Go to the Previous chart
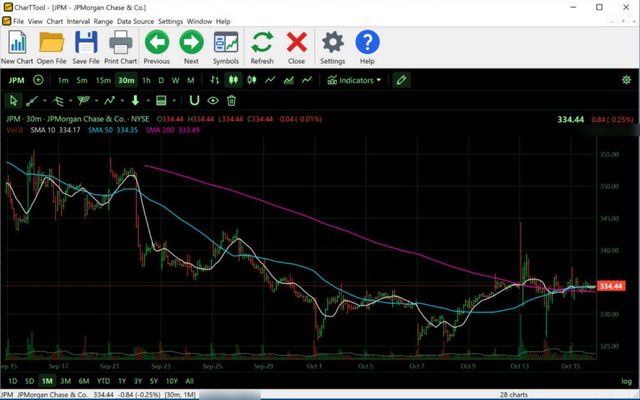The image size is (640, 400). (x=157, y=47)
